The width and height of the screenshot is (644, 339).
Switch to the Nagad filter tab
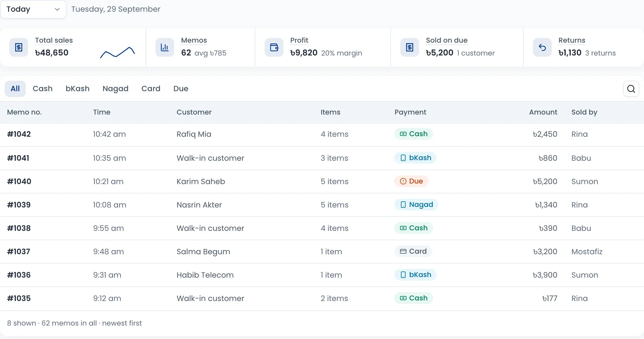pos(115,89)
